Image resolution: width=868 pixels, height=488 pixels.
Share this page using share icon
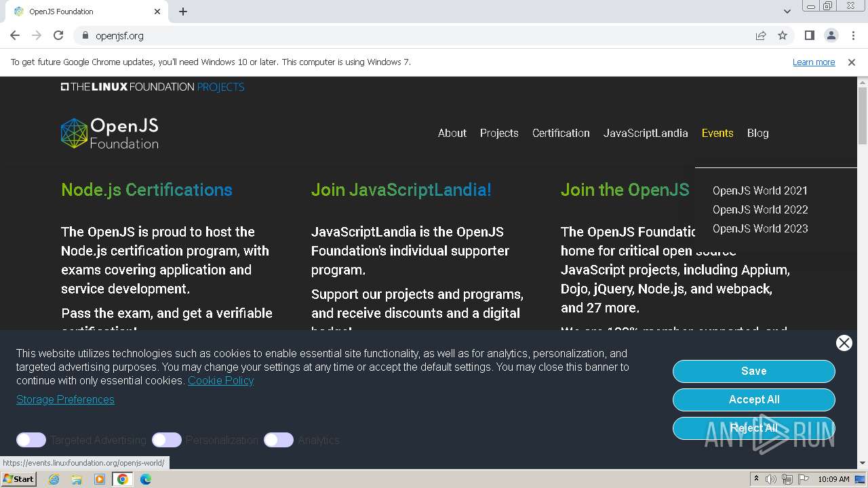click(x=761, y=36)
